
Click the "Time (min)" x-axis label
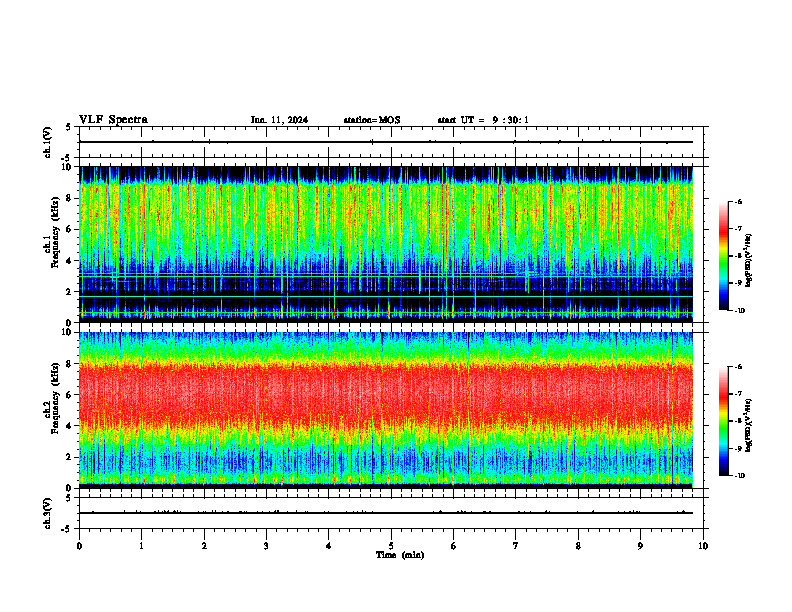[x=400, y=555]
